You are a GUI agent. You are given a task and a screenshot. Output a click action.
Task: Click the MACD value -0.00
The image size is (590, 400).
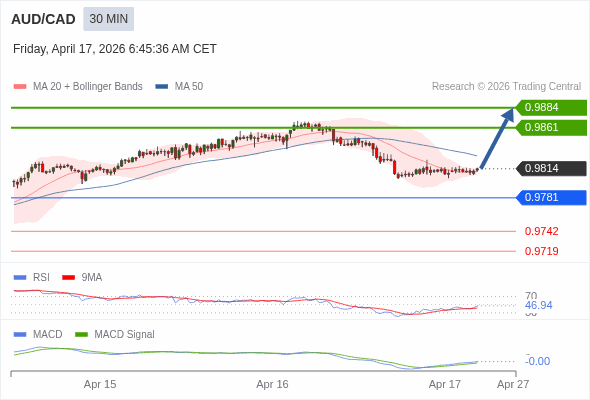537,362
